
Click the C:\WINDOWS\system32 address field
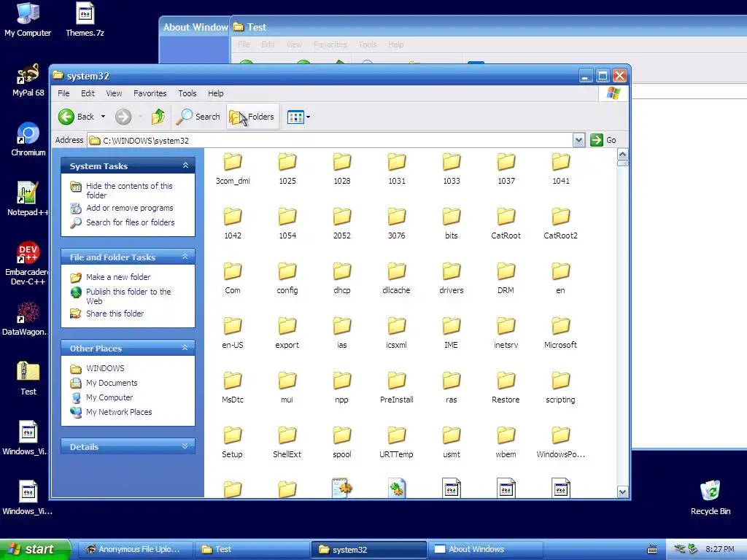coord(330,141)
